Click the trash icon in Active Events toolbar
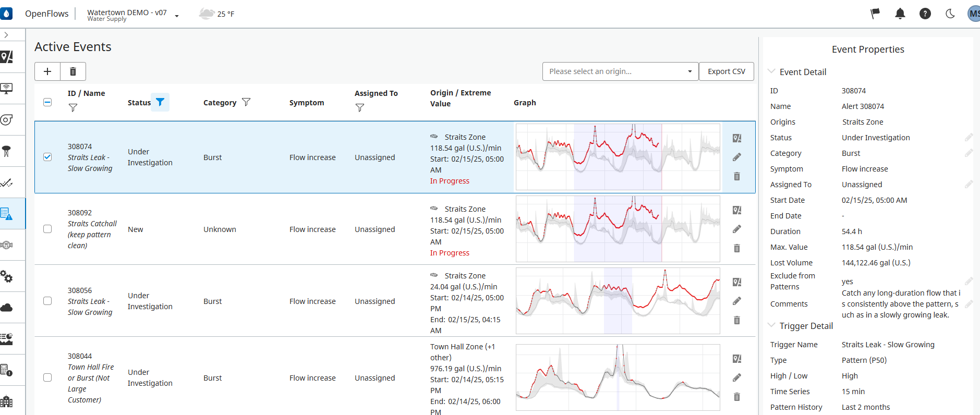This screenshot has width=980, height=415. pyautogui.click(x=73, y=71)
